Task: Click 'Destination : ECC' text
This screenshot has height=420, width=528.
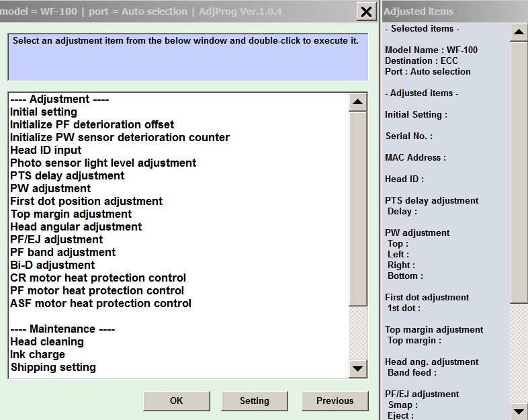Action: pyautogui.click(x=422, y=61)
